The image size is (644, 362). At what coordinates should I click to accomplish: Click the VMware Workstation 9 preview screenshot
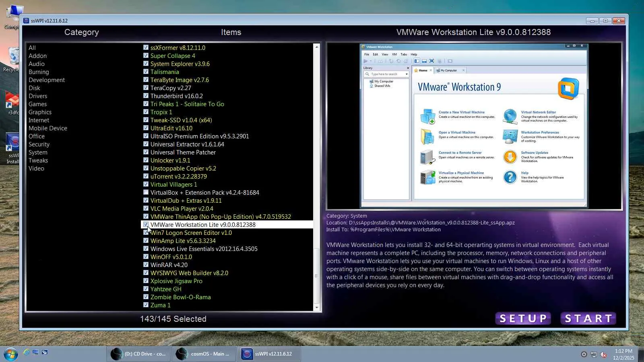coord(474,125)
